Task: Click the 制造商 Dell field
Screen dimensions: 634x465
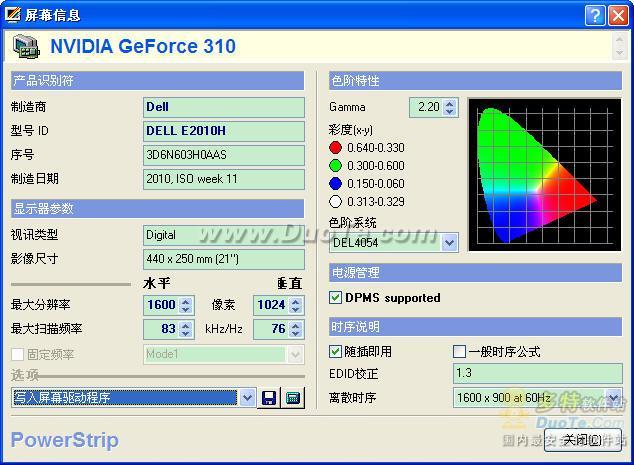Action: pos(224,107)
